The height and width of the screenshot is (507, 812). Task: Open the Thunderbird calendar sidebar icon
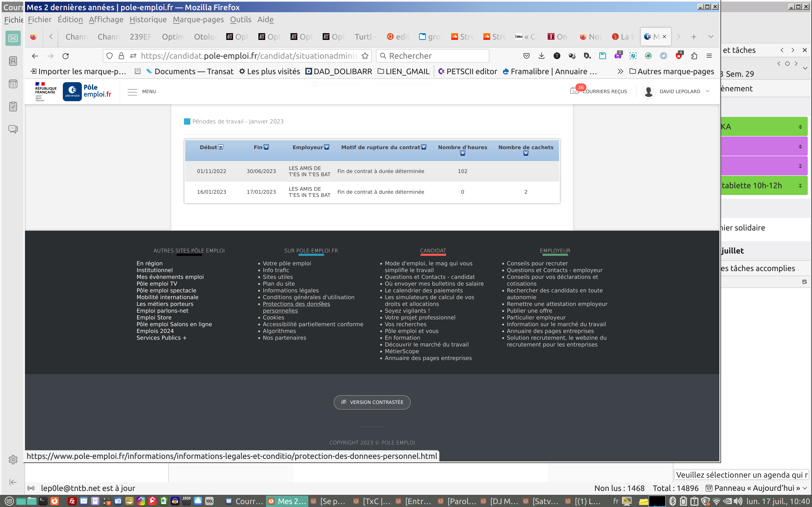click(13, 84)
